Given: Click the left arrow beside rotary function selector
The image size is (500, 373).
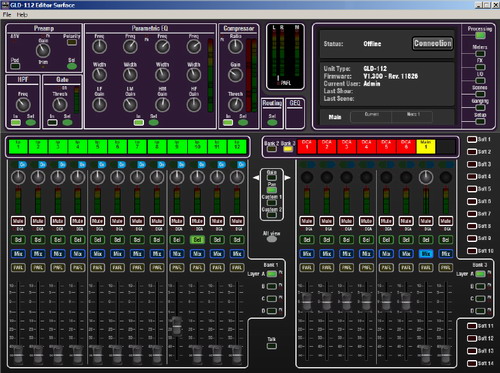Looking at the screenshot, I should point(256,178).
